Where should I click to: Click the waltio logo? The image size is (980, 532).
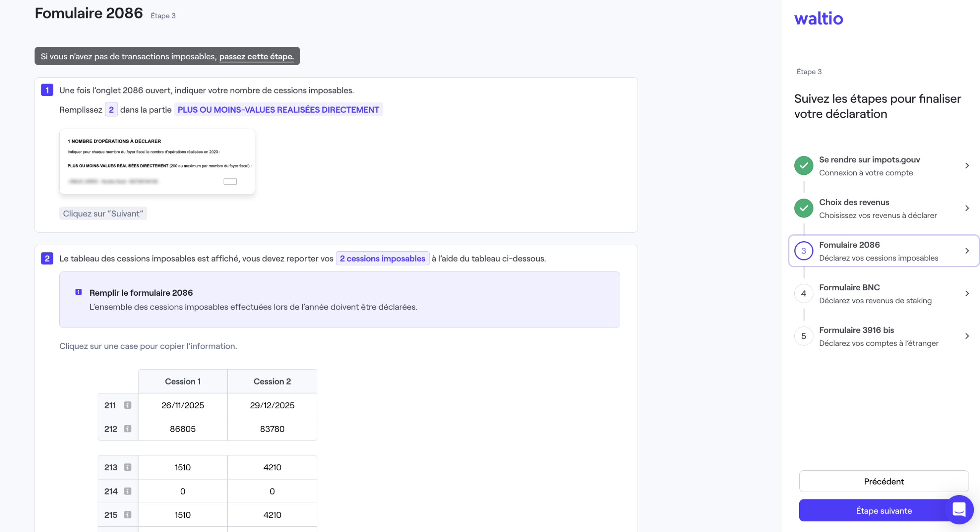pyautogui.click(x=818, y=18)
